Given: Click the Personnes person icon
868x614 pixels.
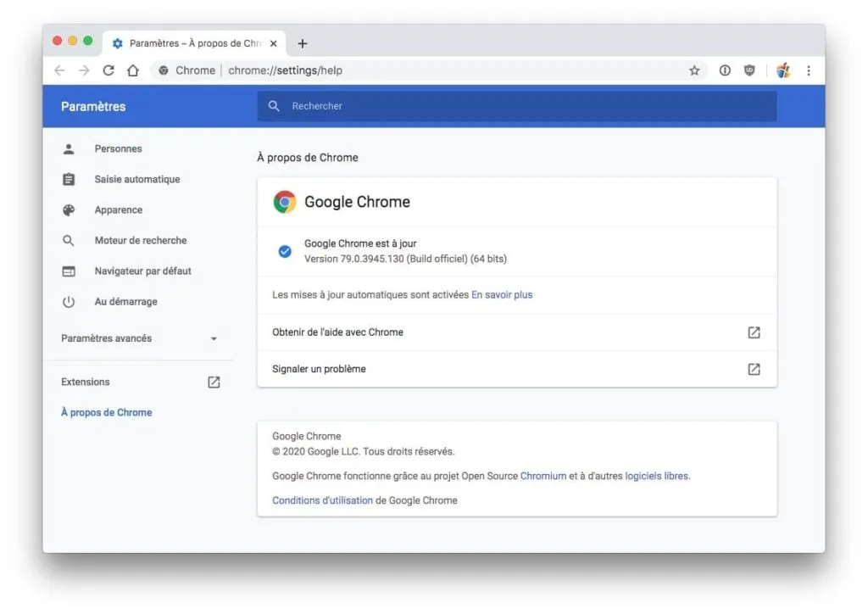Looking at the screenshot, I should coord(69,148).
